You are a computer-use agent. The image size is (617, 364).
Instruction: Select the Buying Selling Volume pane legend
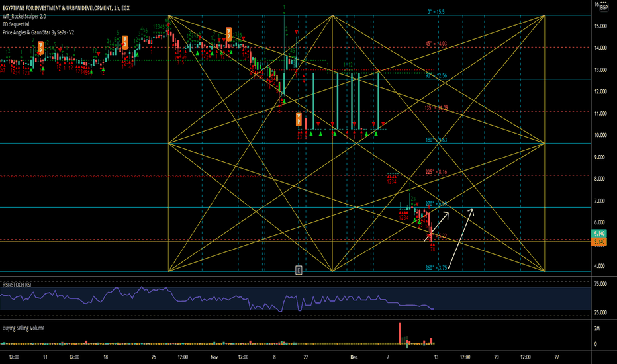pyautogui.click(x=23, y=328)
